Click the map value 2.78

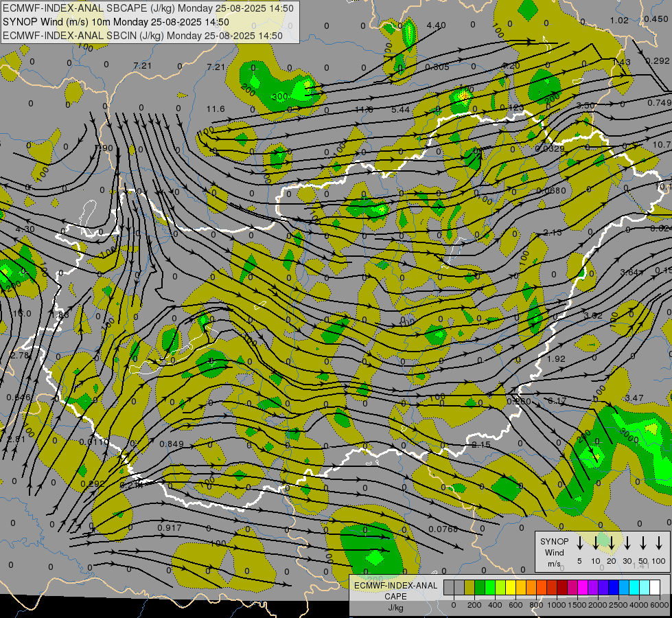point(19,356)
